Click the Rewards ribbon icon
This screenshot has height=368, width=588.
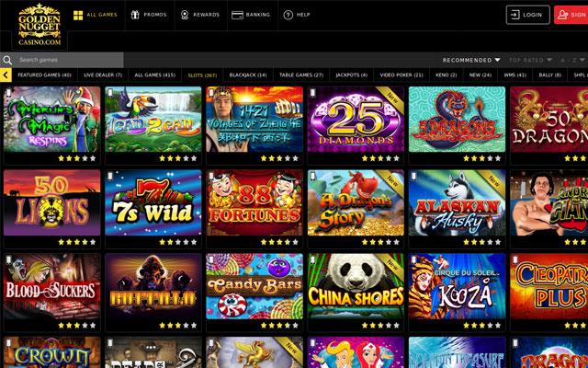185,15
